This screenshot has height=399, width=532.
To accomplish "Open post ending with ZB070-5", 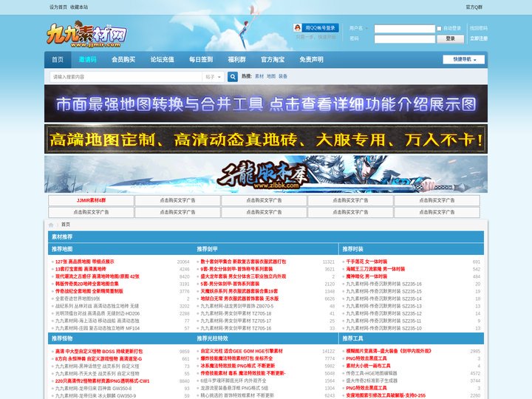I will click(237, 307).
